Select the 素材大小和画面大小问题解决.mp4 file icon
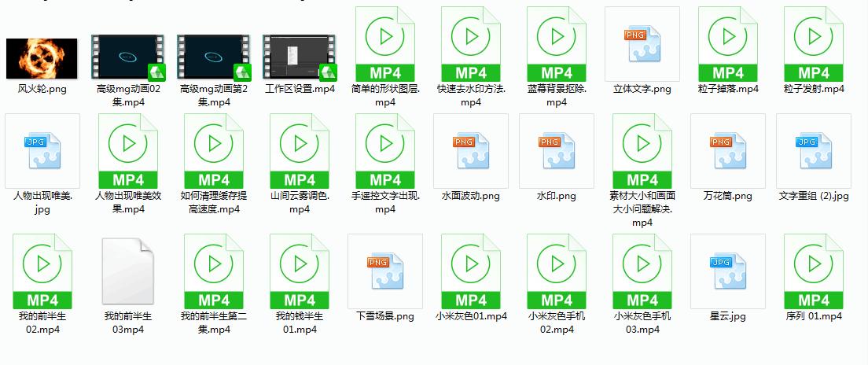The image size is (868, 365). (642, 151)
